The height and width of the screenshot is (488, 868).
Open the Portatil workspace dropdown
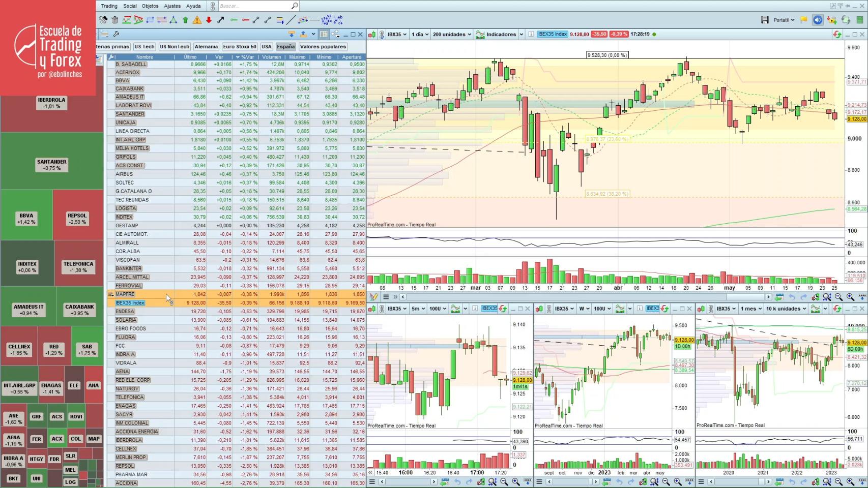click(784, 20)
